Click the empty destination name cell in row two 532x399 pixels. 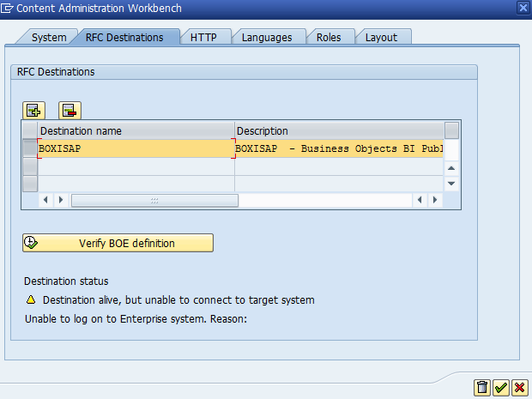[x=136, y=166]
